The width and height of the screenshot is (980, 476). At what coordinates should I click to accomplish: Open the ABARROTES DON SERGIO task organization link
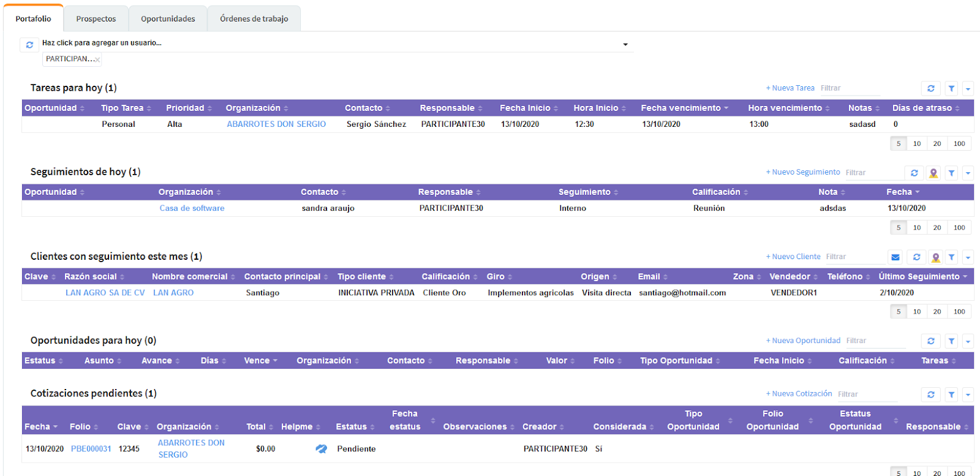click(x=276, y=124)
